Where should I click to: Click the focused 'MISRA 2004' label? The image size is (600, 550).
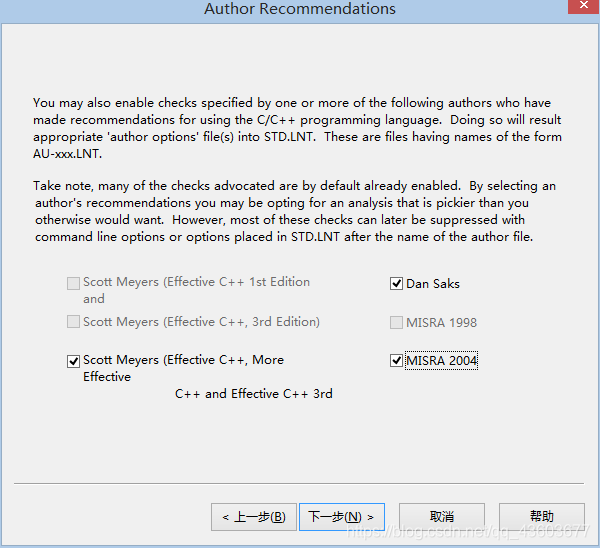pos(442,361)
